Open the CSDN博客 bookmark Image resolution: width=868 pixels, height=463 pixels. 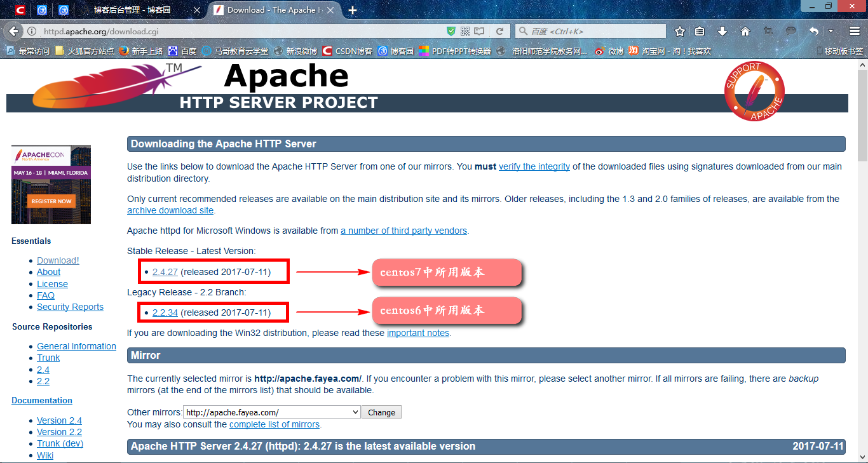tap(348, 51)
